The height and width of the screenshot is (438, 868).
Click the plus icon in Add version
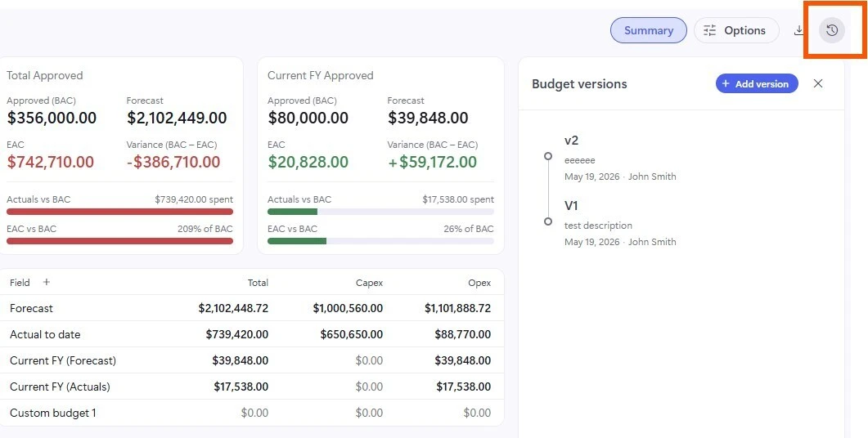(x=726, y=83)
